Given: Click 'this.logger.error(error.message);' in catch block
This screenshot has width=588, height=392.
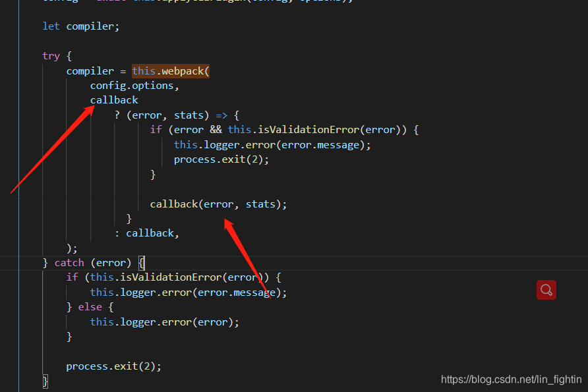Looking at the screenshot, I should pyautogui.click(x=189, y=293).
